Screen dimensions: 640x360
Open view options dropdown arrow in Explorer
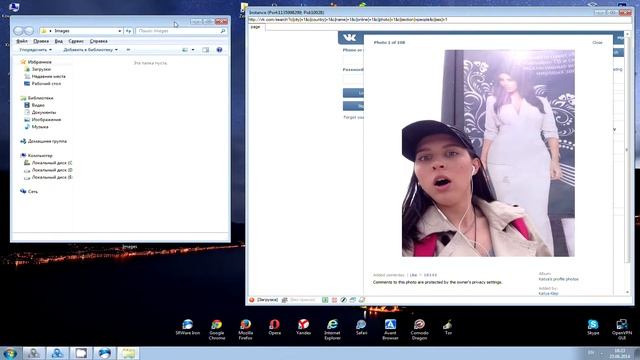click(x=193, y=50)
